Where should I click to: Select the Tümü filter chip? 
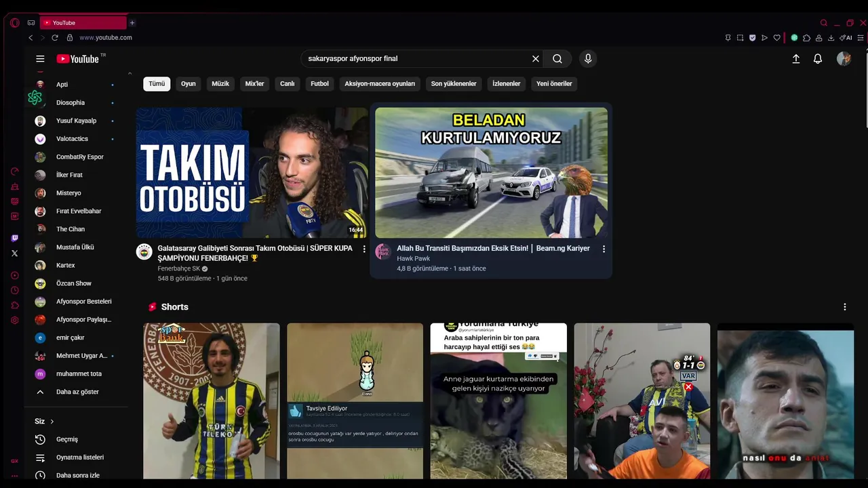point(157,84)
